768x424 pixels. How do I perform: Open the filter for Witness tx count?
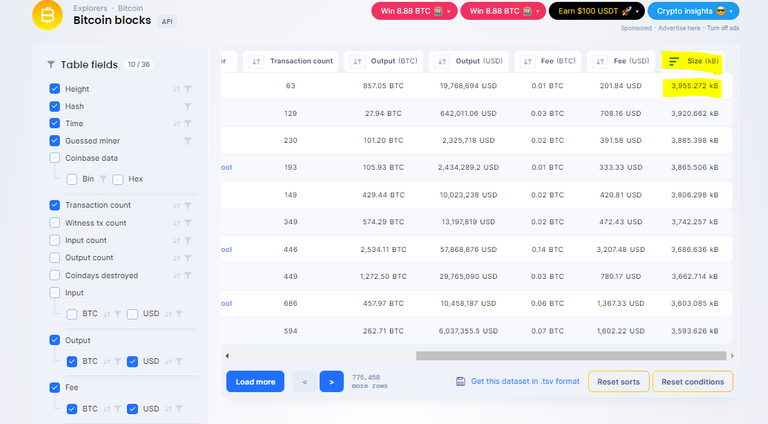point(188,223)
